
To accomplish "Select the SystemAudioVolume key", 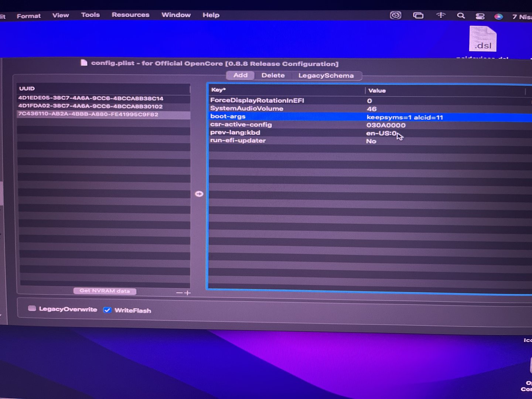I will click(x=247, y=108).
